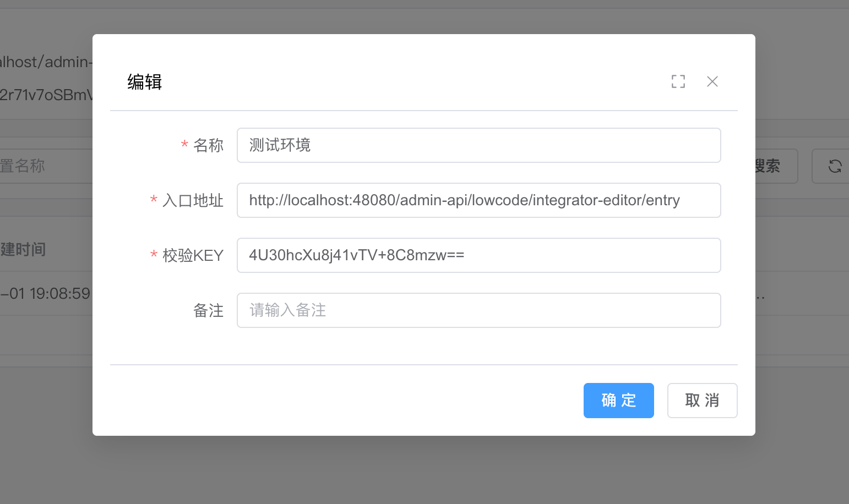
Task: Click the empty 备注 field
Action: pos(478,310)
